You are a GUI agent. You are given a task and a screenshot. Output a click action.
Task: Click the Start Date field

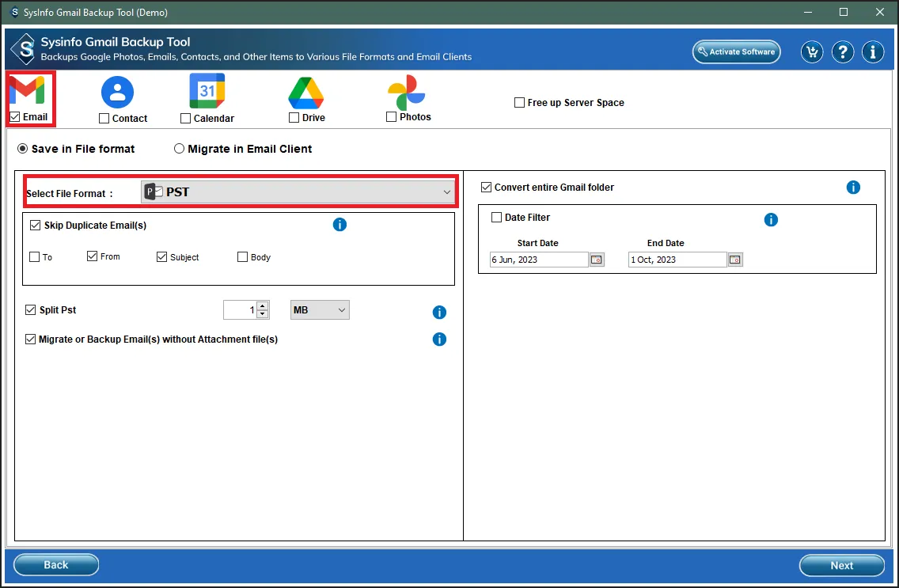click(x=539, y=260)
